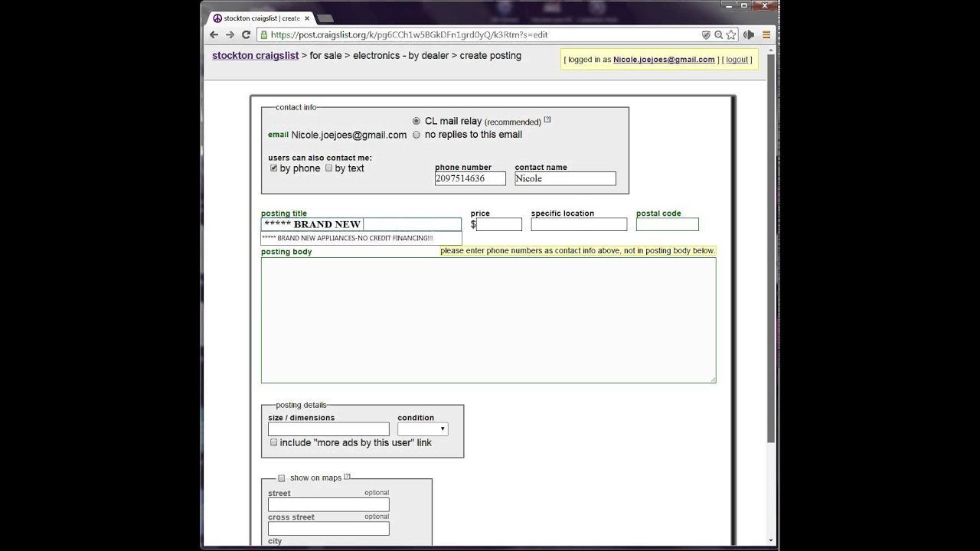
Task: Open the help [?] link beside show on maps
Action: (x=347, y=476)
